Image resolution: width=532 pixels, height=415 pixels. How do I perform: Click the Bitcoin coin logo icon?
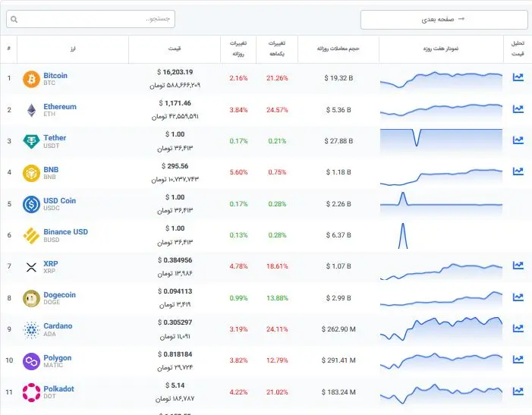tap(31, 79)
